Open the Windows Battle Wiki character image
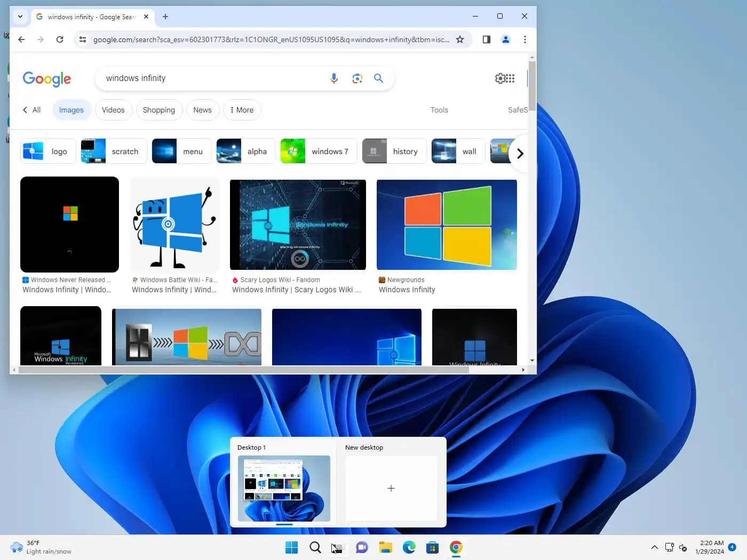The width and height of the screenshot is (747, 560). tap(174, 225)
